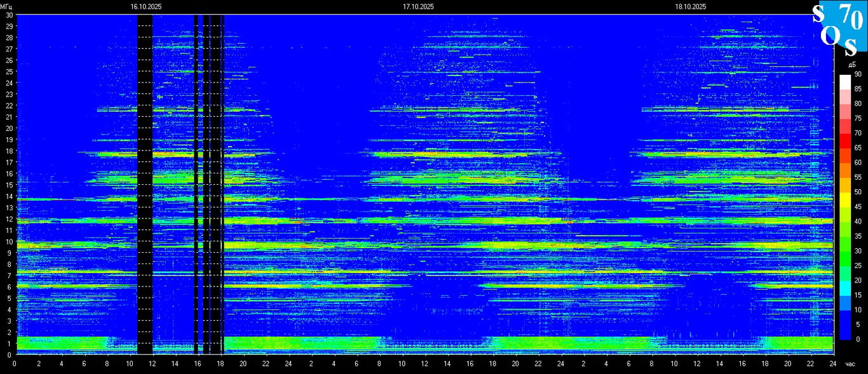Click the 18 MHz tick on the frequency axis
The image size is (868, 374).
tap(9, 151)
